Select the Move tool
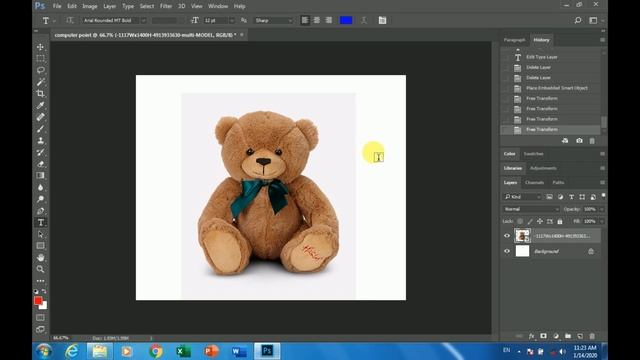The width and height of the screenshot is (640, 360). click(40, 47)
